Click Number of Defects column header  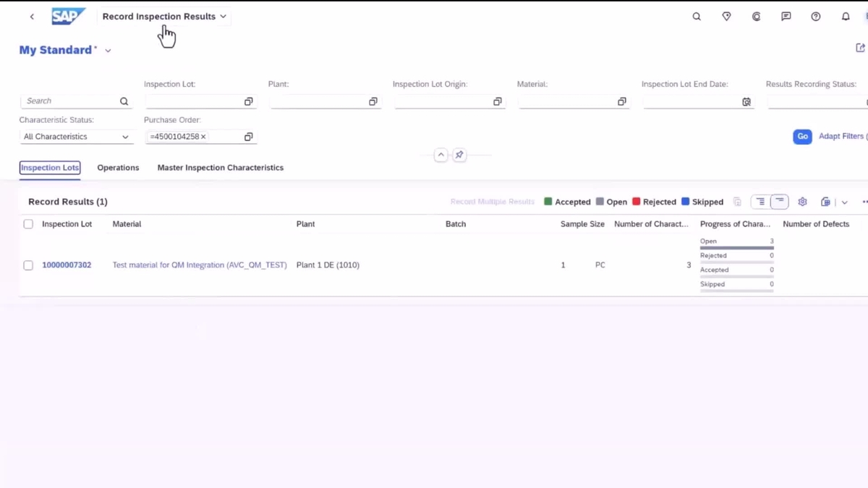pos(816,224)
